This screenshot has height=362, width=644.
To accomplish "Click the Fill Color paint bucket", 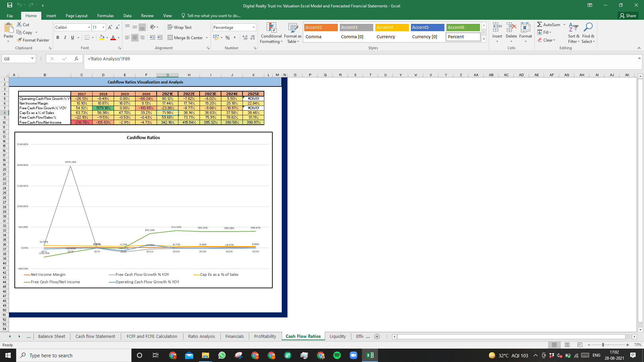I will [102, 38].
